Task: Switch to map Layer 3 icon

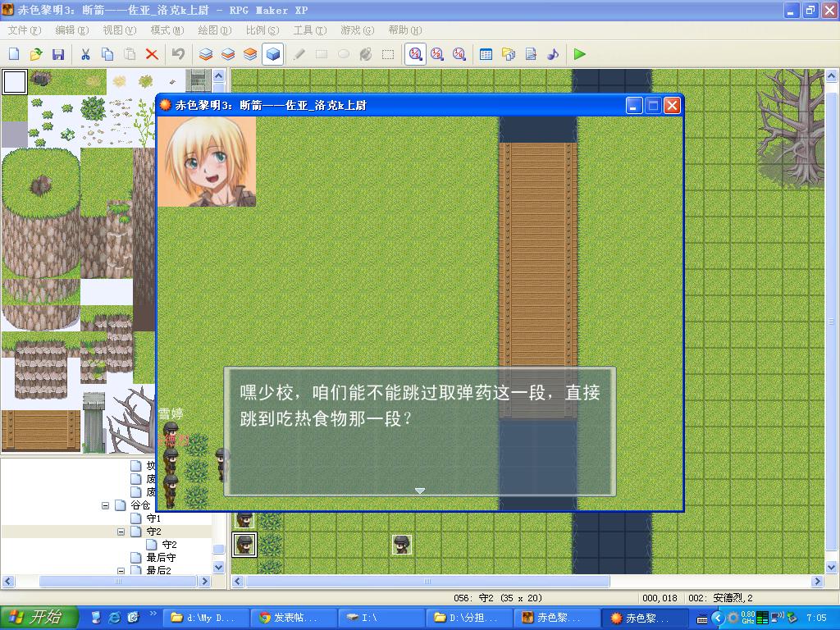Action: (250, 54)
